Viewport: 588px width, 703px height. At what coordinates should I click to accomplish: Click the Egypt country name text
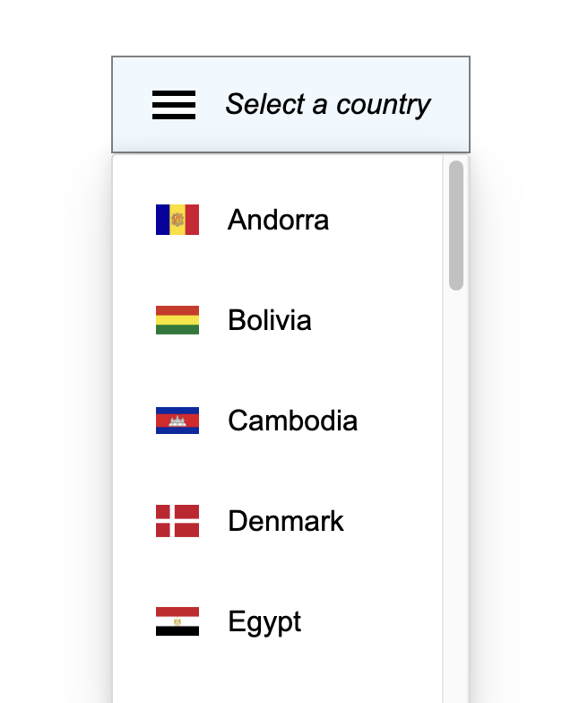pyautogui.click(x=264, y=621)
